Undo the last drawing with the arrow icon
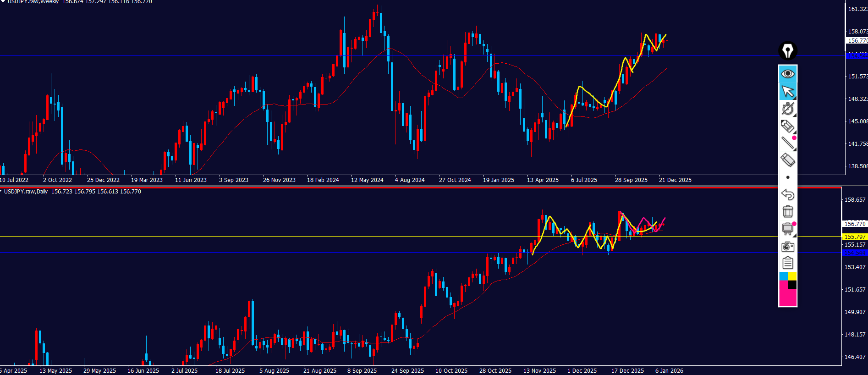The image size is (868, 375). (787, 194)
